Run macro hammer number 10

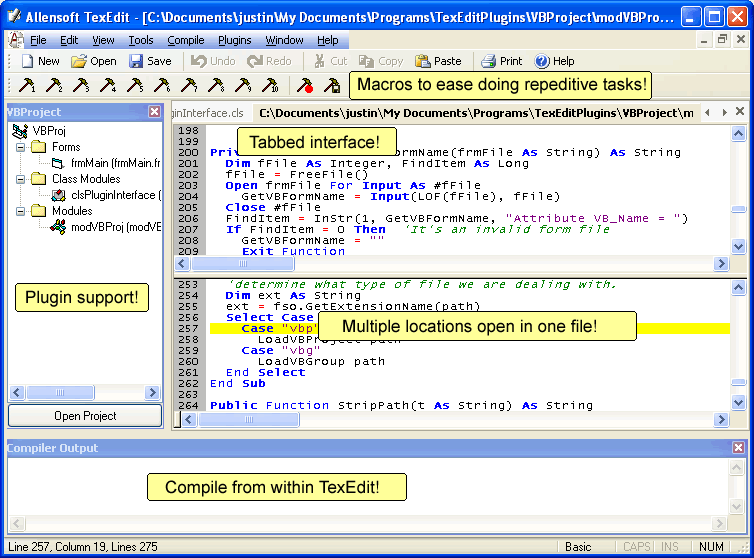[x=270, y=85]
